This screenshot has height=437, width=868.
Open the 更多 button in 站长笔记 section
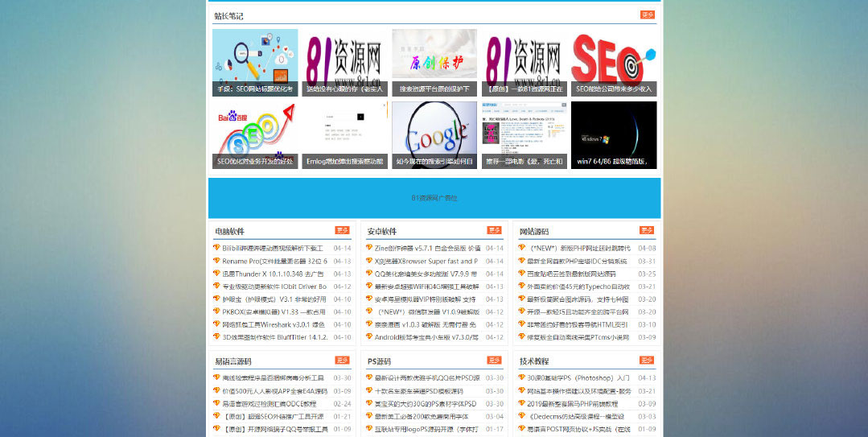click(647, 14)
